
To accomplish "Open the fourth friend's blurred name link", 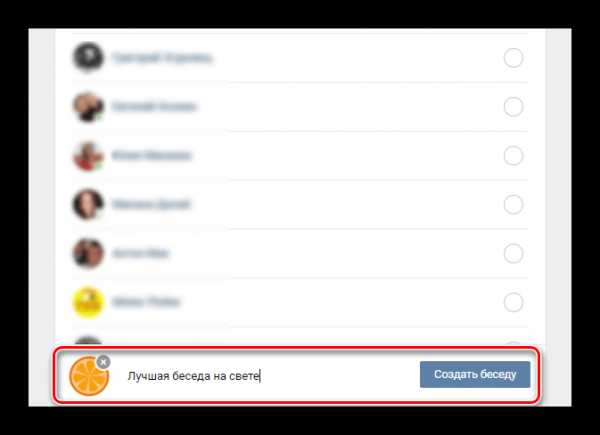I will [151, 204].
